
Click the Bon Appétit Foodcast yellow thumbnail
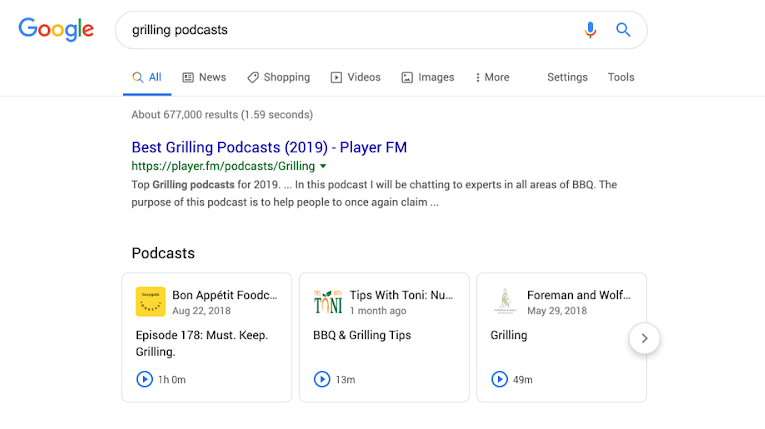150,302
